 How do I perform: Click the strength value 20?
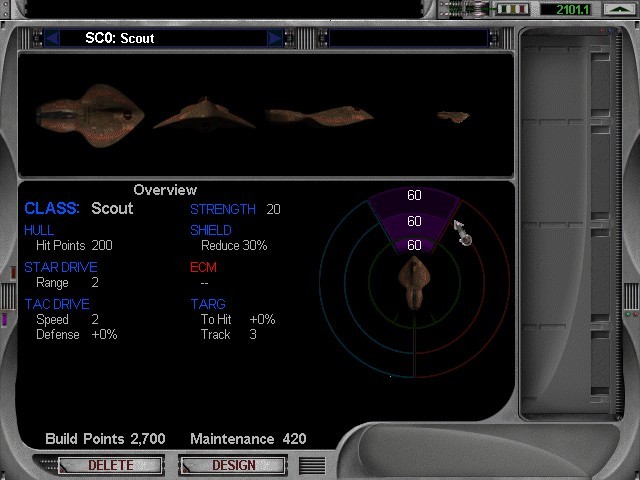coord(273,209)
